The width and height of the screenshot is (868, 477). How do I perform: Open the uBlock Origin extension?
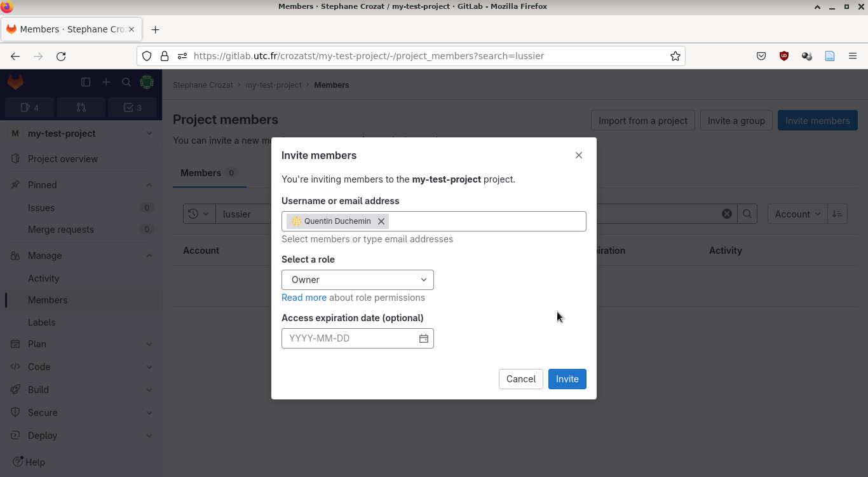click(x=784, y=56)
